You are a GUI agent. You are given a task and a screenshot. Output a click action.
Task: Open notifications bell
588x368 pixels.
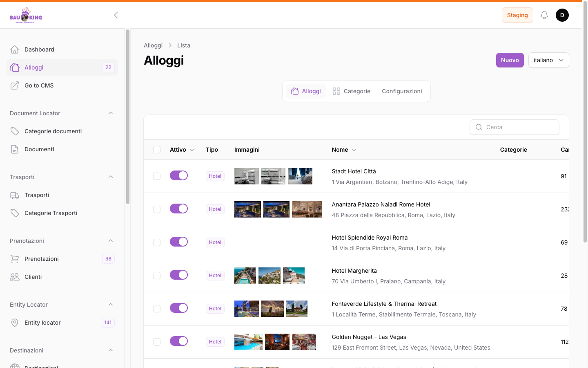544,15
